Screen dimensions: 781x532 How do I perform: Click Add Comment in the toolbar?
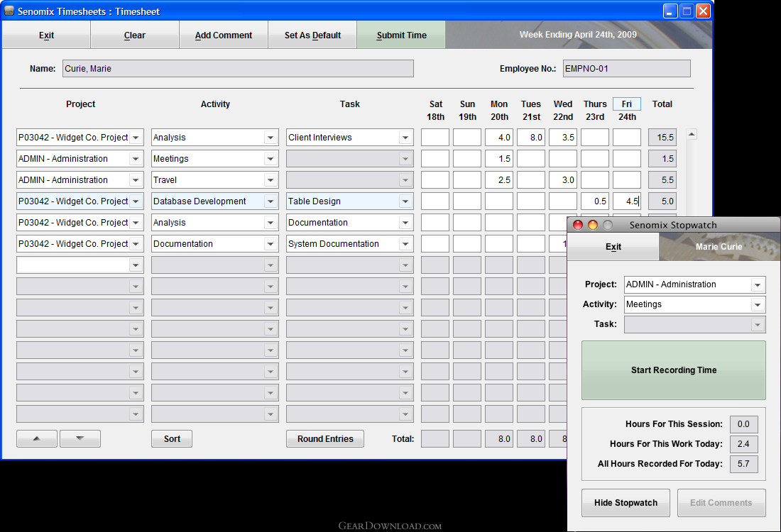pyautogui.click(x=224, y=35)
